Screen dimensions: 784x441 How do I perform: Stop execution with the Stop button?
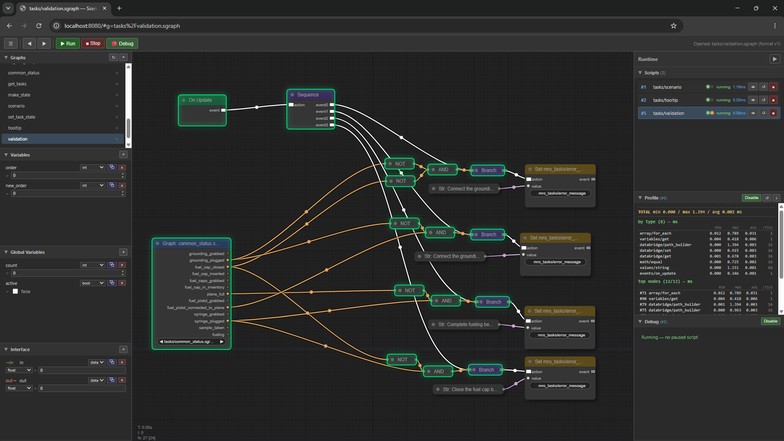tap(93, 44)
